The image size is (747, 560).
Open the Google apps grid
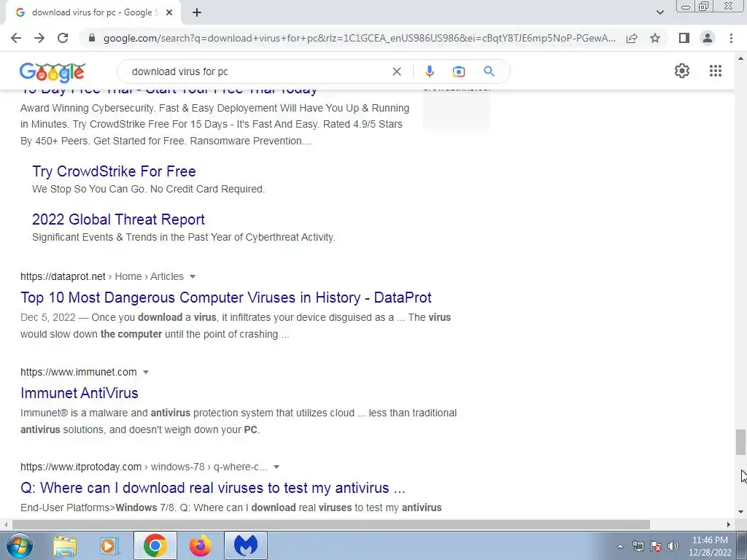click(715, 71)
